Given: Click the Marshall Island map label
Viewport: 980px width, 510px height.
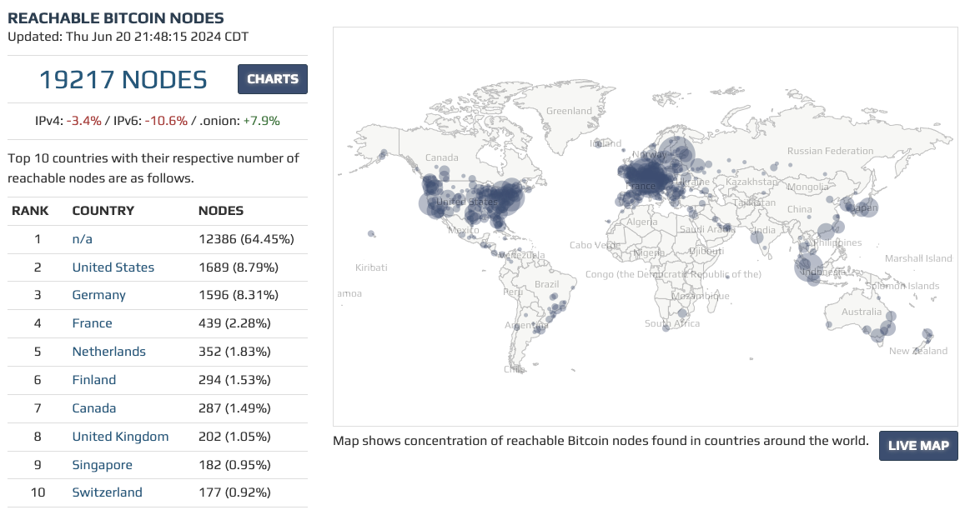Looking at the screenshot, I should (918, 258).
